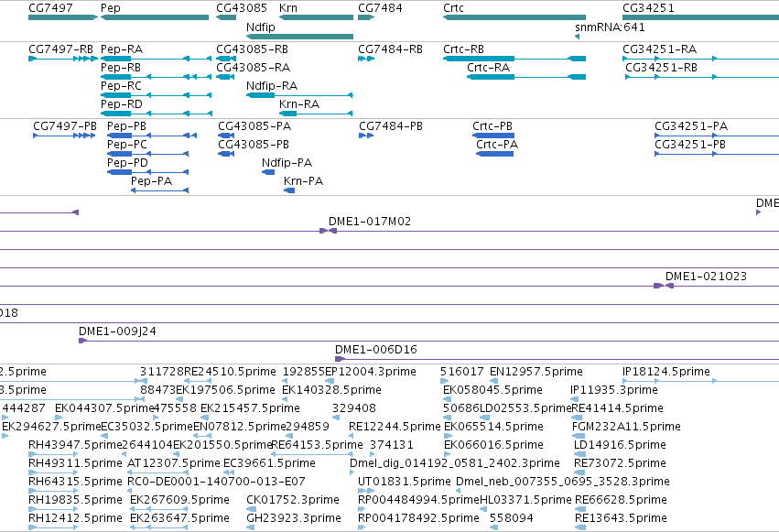779x532 pixels.
Task: Click the EK058045.5prime EST label
Action: [x=492, y=390]
